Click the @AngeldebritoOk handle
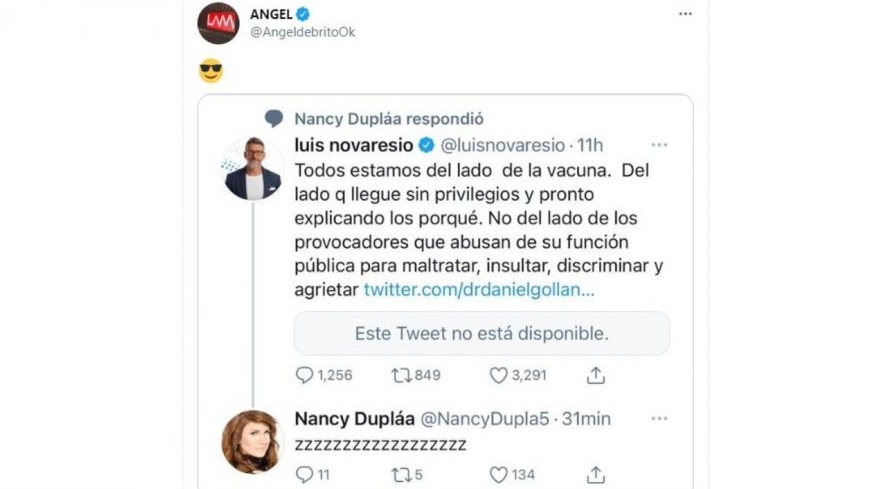This screenshot has height=489, width=878. tap(302, 32)
